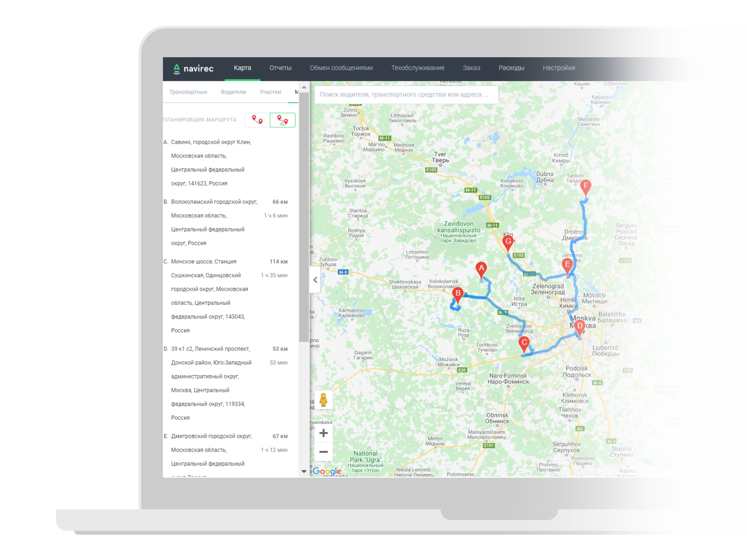This screenshot has width=747, height=560.
Task: Select the simple route mode icon
Action: (257, 120)
